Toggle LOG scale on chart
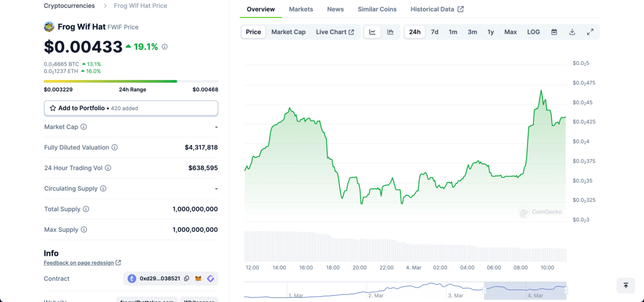The image size is (644, 302). coord(533,32)
